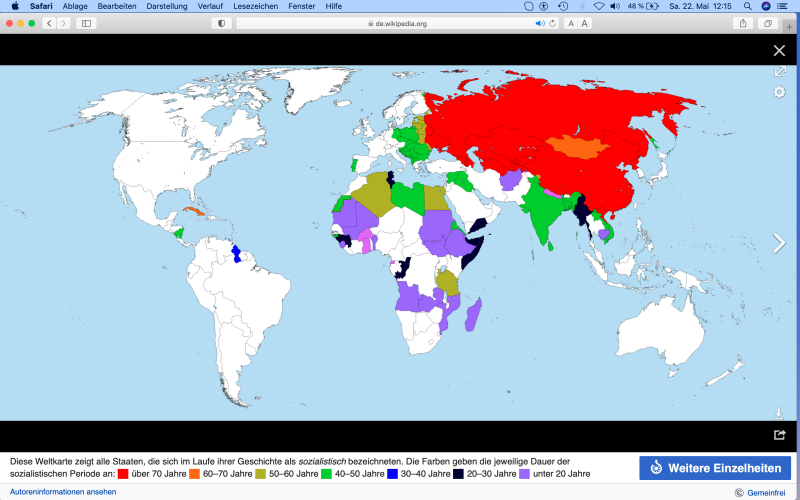
Task: Open media viewer settings gear
Action: pos(779,92)
